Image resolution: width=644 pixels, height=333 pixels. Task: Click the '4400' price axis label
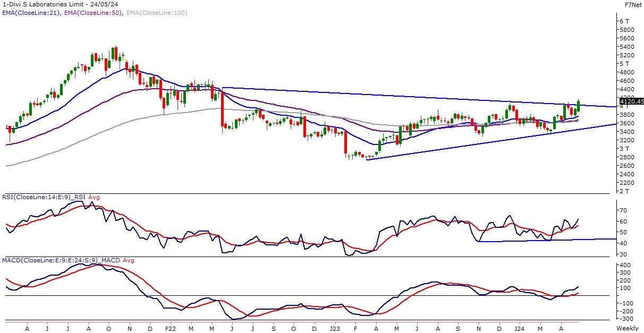tap(626, 89)
